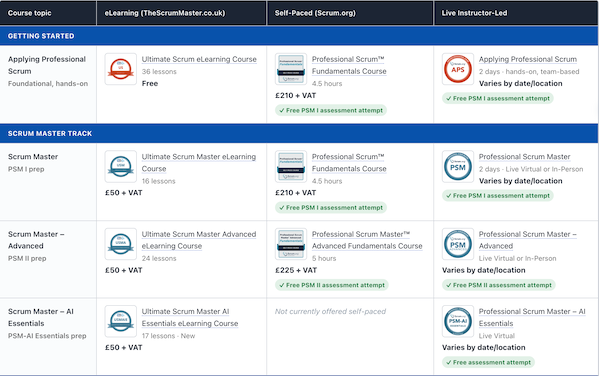Open the Applying Professional Scrum course link
The width and height of the screenshot is (599, 376).
pyautogui.click(x=528, y=59)
